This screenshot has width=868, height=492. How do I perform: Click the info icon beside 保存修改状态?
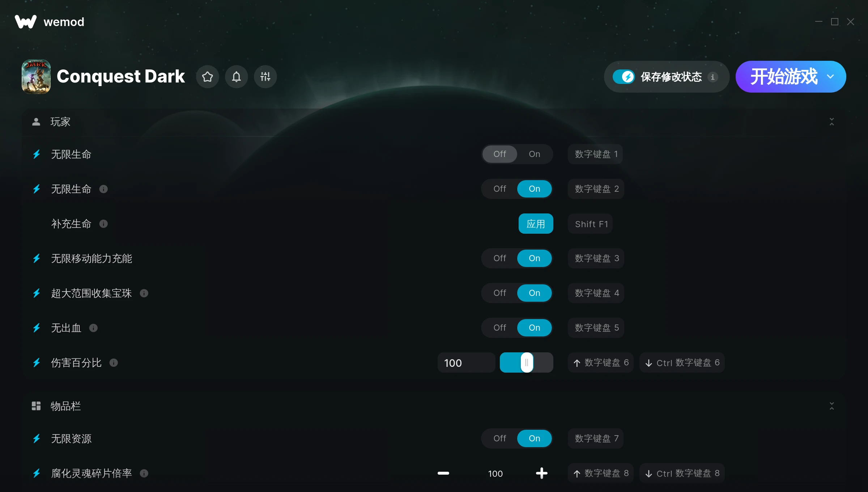click(713, 77)
